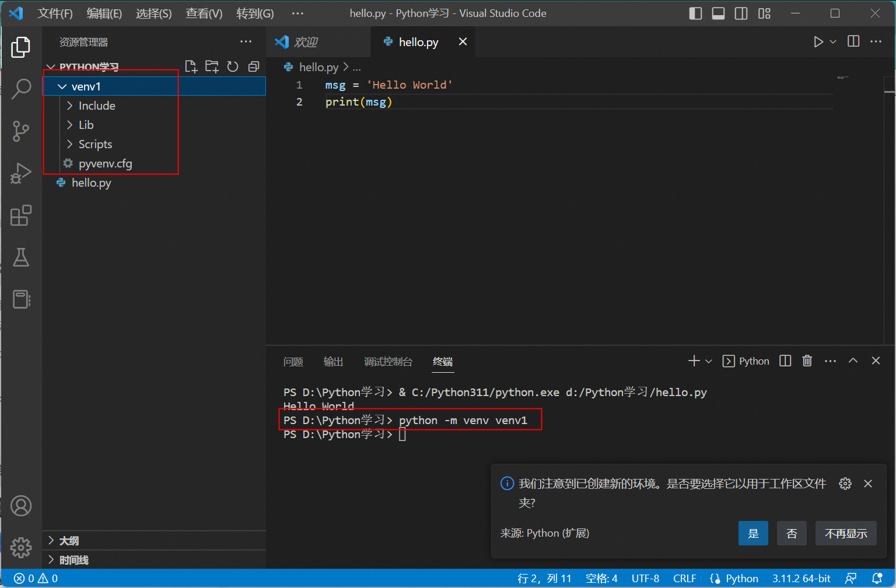Image resolution: width=896 pixels, height=588 pixels.
Task: Open terminal panel's more actions ellipsis
Action: tap(830, 361)
